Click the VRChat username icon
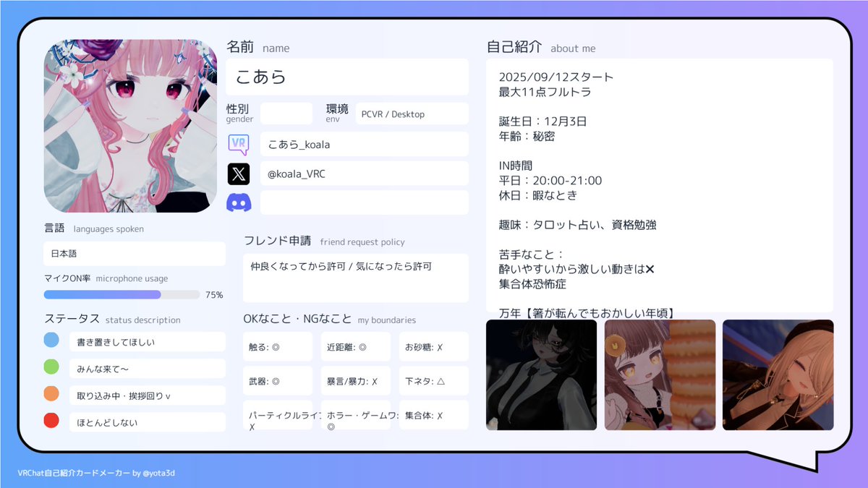Screen dimensions: 868x488 coord(239,144)
